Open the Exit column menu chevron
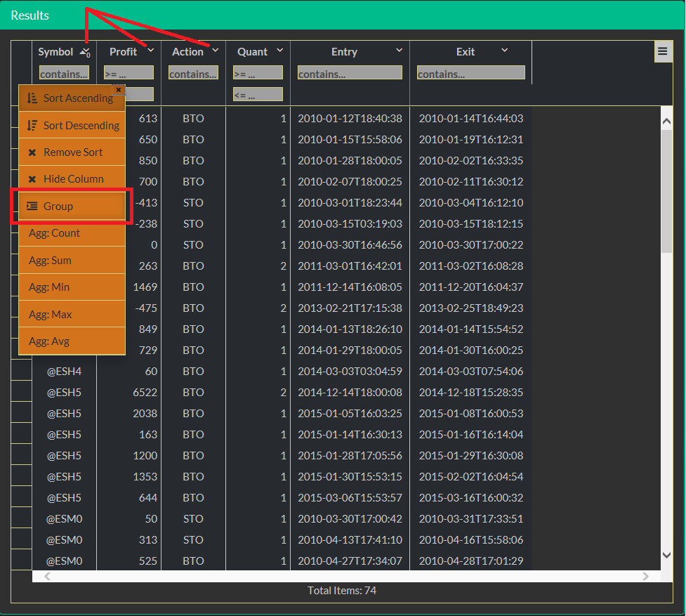686x616 pixels. 504,51
